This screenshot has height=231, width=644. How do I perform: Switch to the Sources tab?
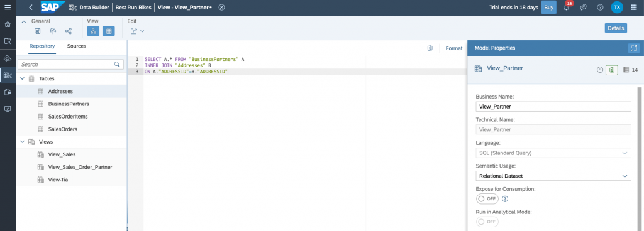pyautogui.click(x=76, y=46)
